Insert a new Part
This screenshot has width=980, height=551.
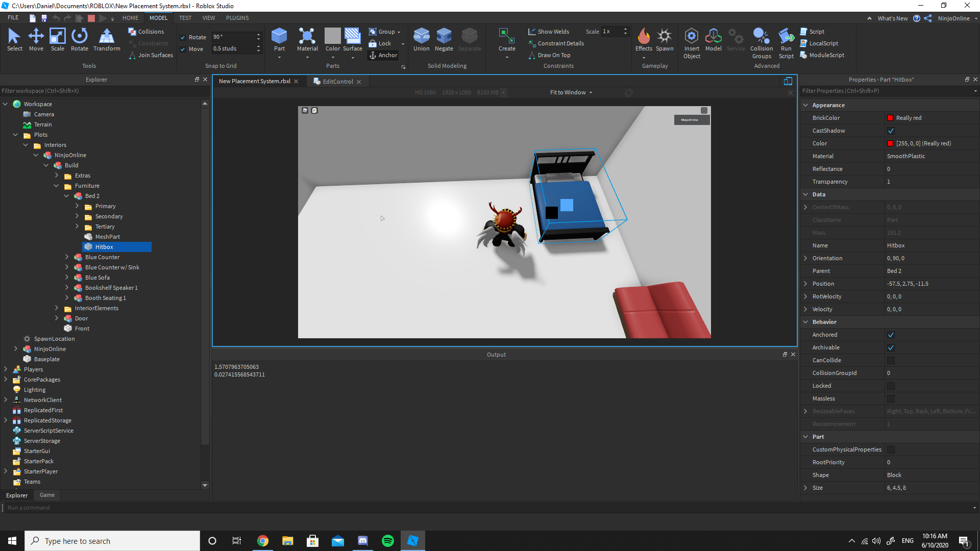coord(279,37)
